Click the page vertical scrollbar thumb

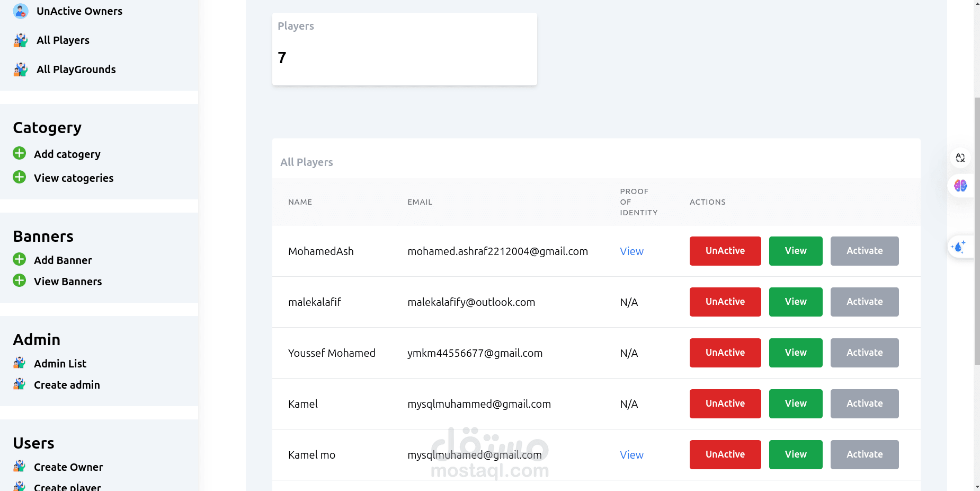(x=977, y=231)
